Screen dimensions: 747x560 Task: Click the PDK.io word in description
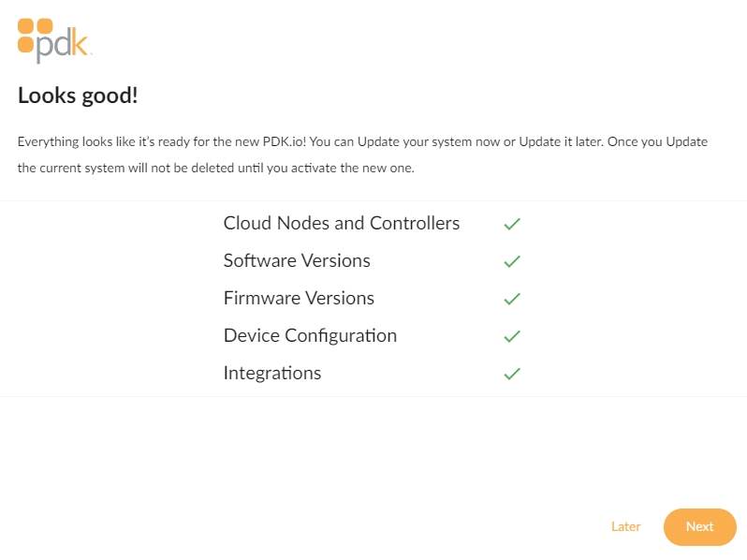[x=284, y=141]
